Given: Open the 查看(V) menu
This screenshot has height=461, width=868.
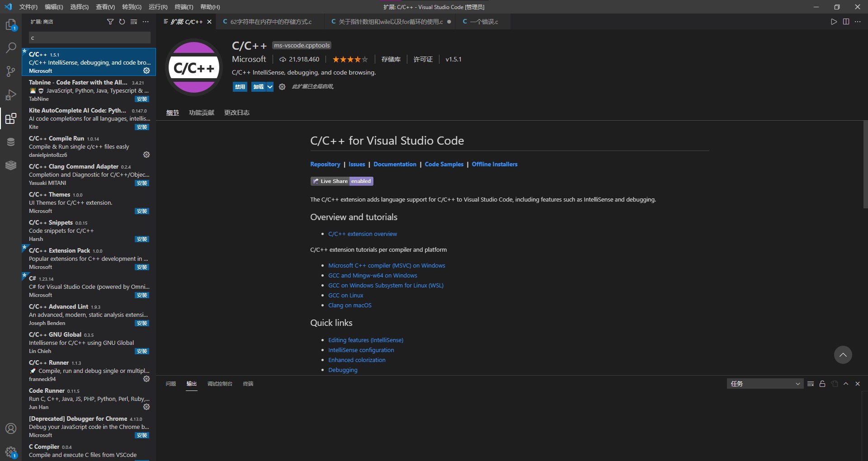Looking at the screenshot, I should [105, 7].
